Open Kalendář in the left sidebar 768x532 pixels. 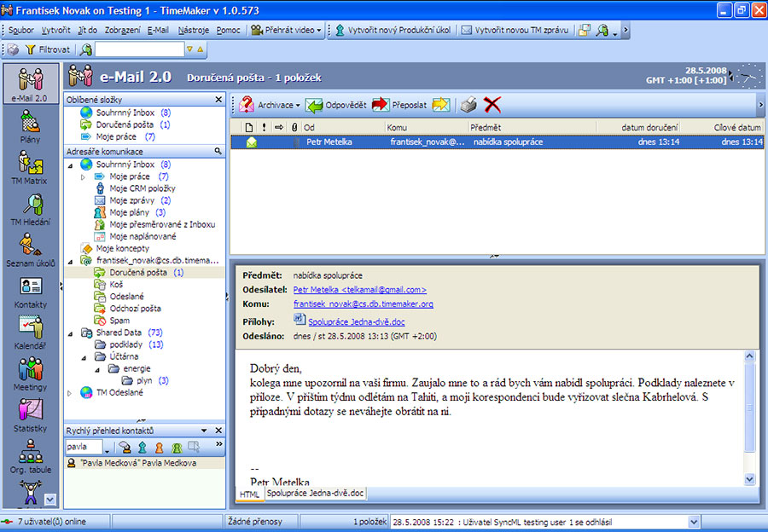tap(30, 332)
